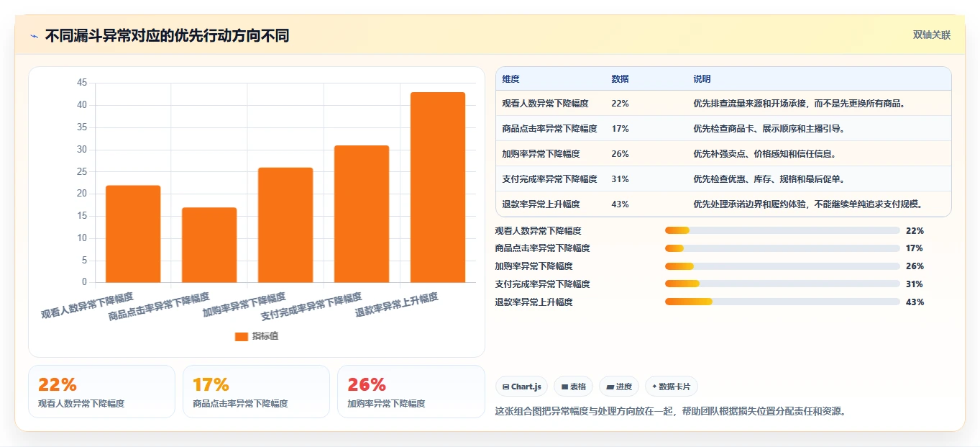Click description 优先检查优惠、库存、规格和最后促单

769,179
